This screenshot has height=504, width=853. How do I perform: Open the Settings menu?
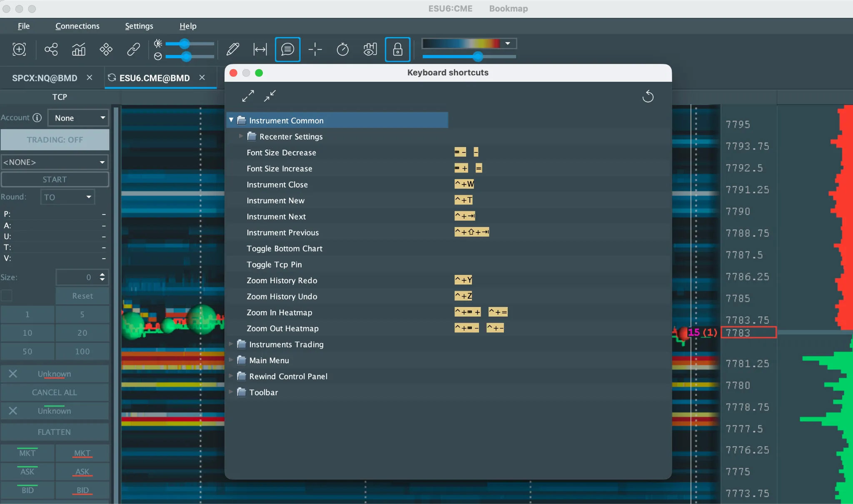click(x=139, y=26)
